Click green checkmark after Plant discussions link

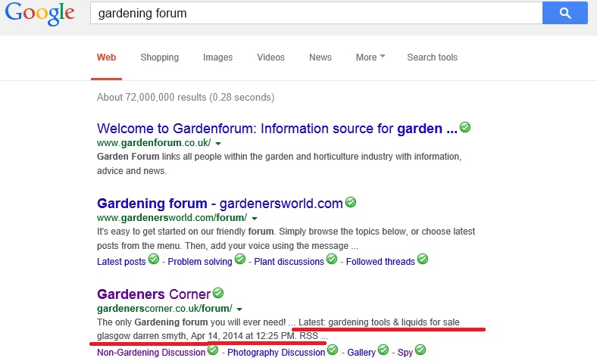click(331, 260)
